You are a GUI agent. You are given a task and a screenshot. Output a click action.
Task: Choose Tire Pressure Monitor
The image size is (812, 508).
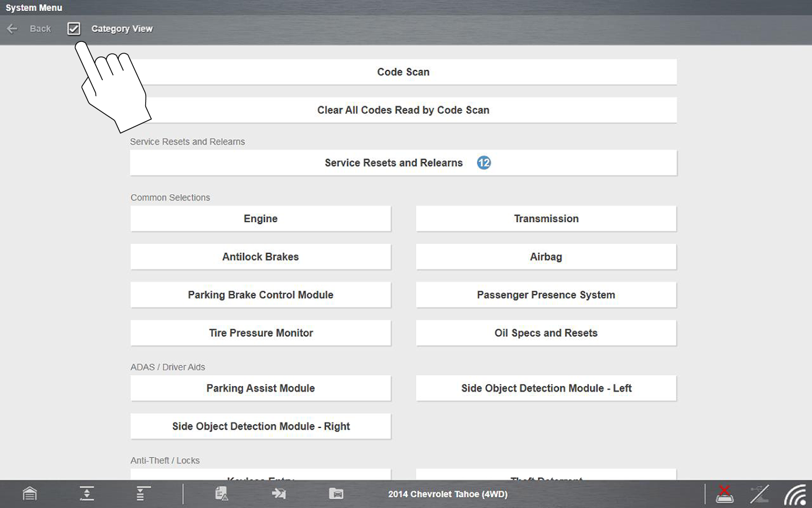pyautogui.click(x=260, y=333)
